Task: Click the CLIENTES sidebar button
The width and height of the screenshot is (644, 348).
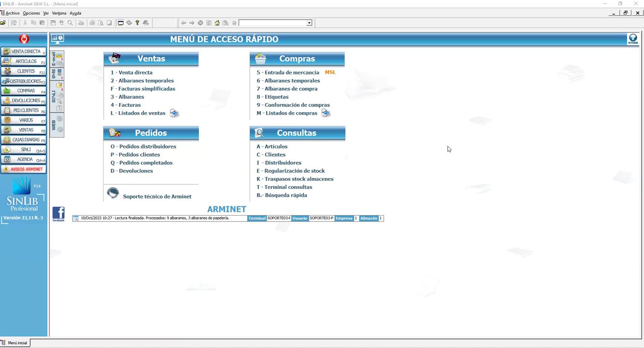Action: (24, 71)
